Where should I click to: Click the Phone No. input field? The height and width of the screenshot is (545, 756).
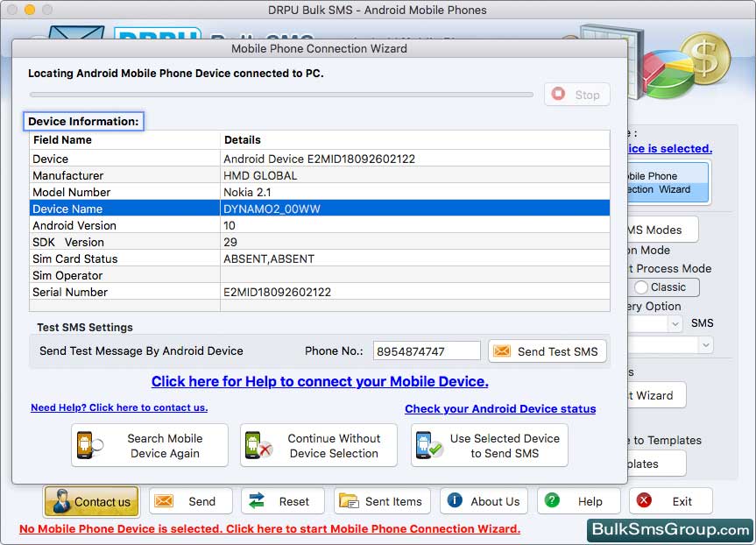tap(427, 351)
